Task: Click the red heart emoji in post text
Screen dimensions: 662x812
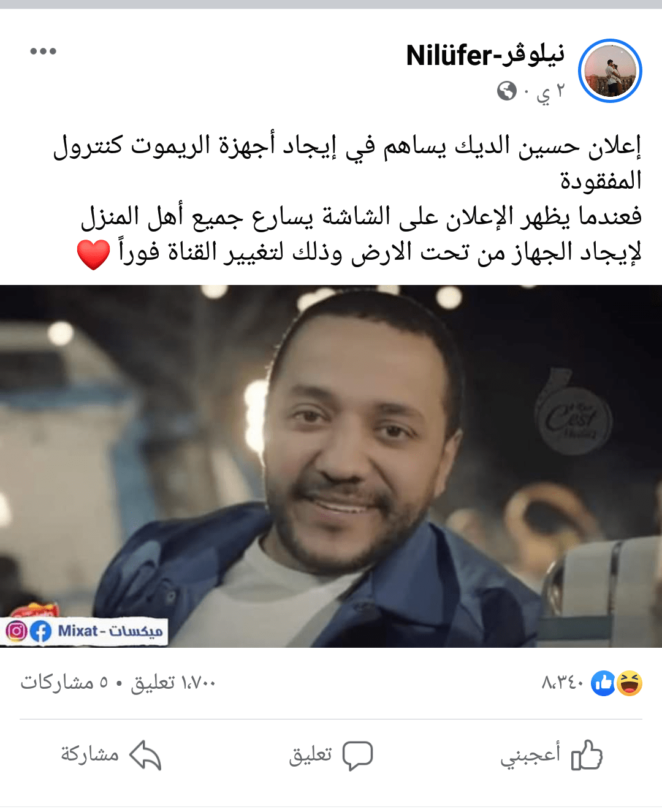Action: 93,254
